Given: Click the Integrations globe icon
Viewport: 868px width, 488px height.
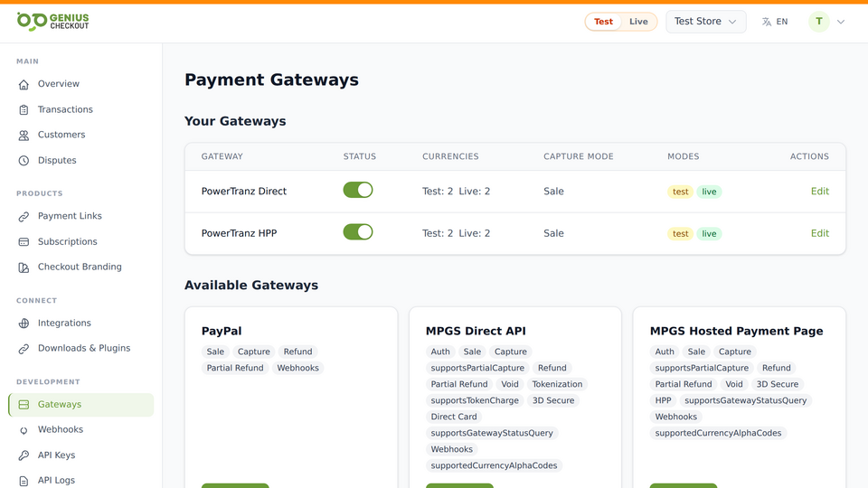Looking at the screenshot, I should 24,324.
